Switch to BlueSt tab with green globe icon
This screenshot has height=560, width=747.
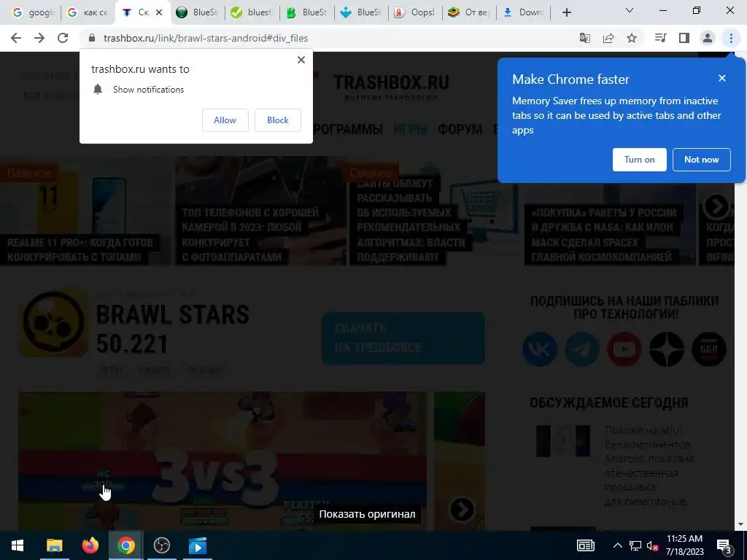coord(196,12)
